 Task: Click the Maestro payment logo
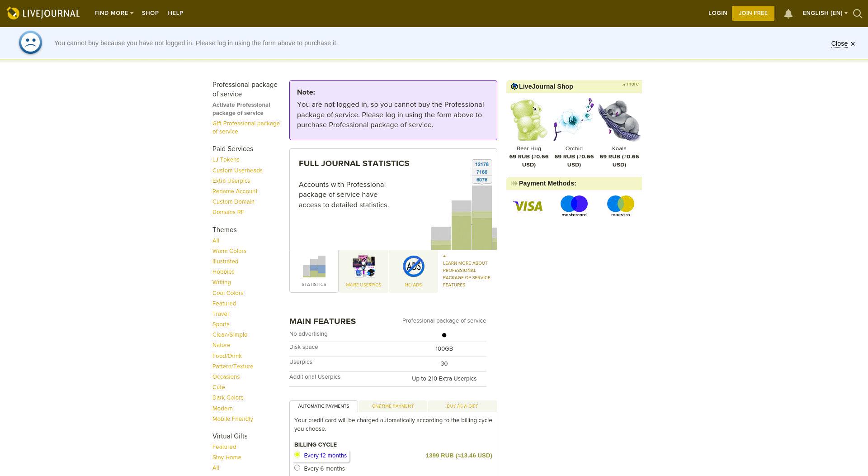(x=620, y=206)
